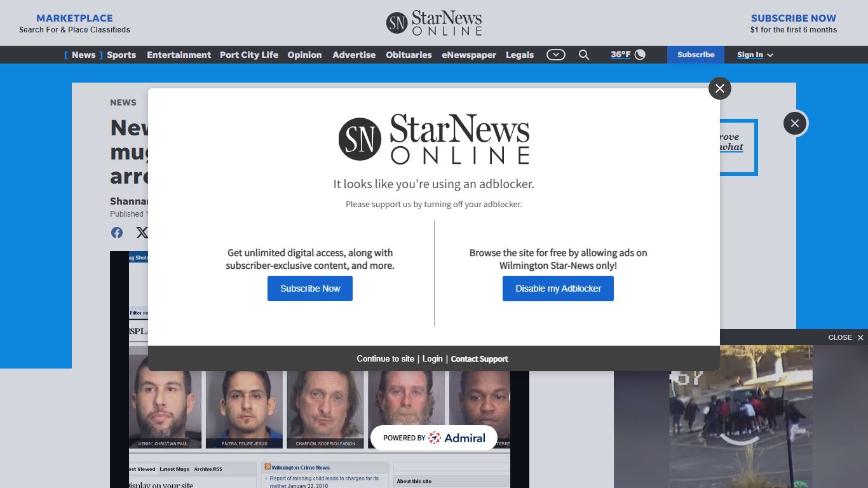Share article via Facebook icon
This screenshot has width=868, height=488.
pyautogui.click(x=117, y=233)
